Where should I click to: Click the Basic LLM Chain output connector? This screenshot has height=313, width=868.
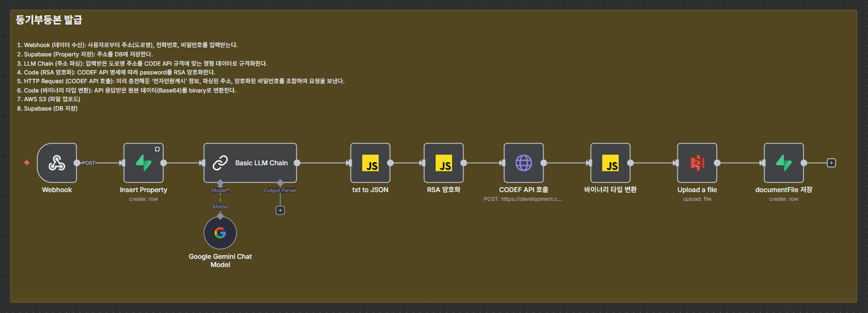(297, 163)
